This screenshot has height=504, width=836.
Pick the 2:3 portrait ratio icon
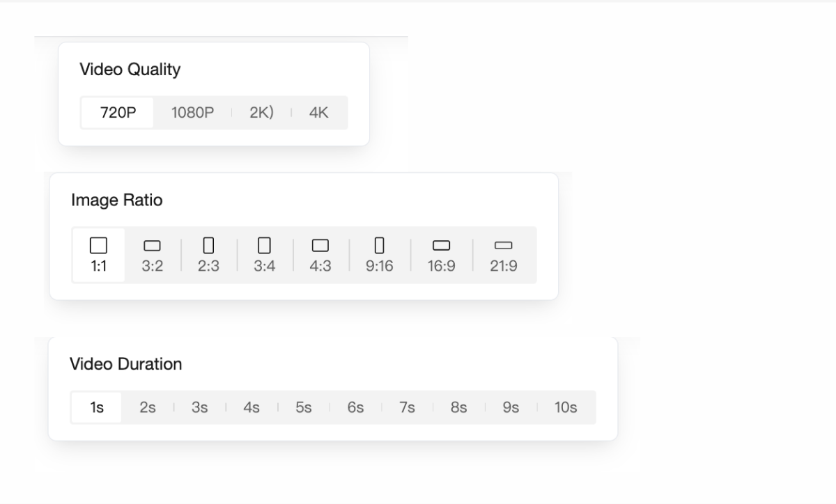click(208, 245)
